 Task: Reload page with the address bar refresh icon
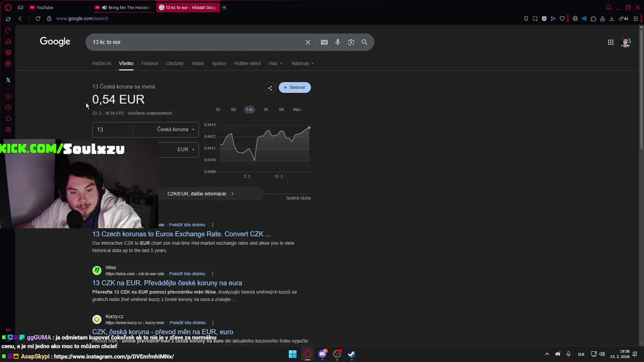click(x=38, y=19)
